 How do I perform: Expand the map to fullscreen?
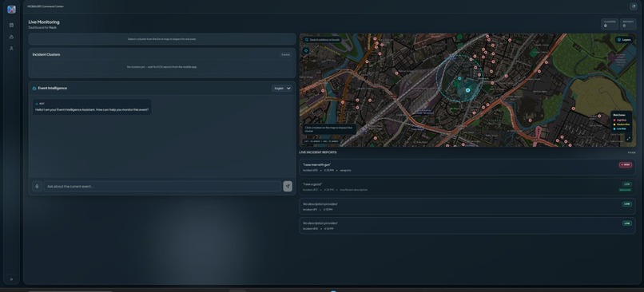pos(628,139)
